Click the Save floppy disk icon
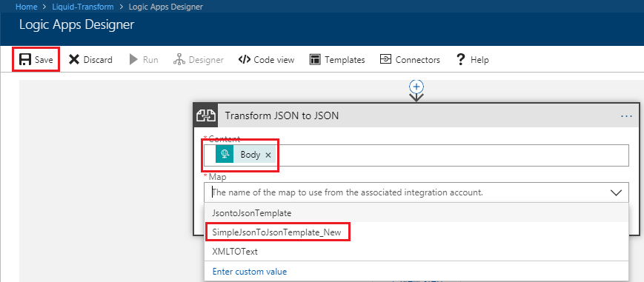The width and height of the screenshot is (644, 282). click(25, 60)
